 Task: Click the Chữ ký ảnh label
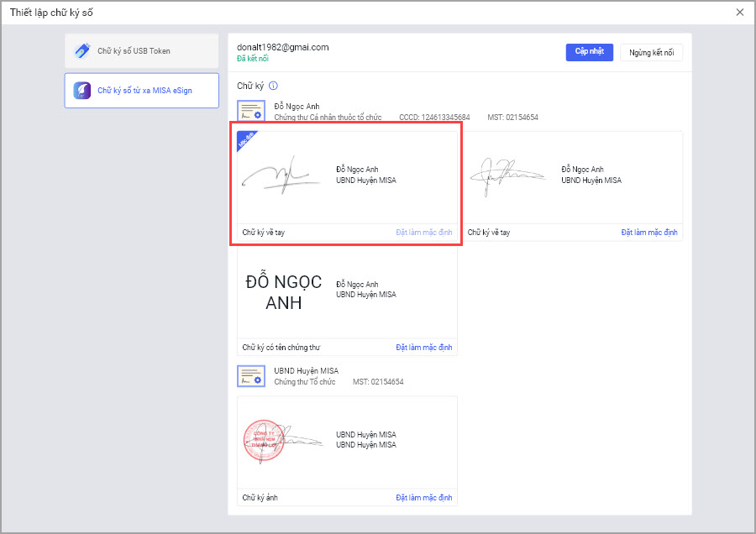[x=260, y=497]
